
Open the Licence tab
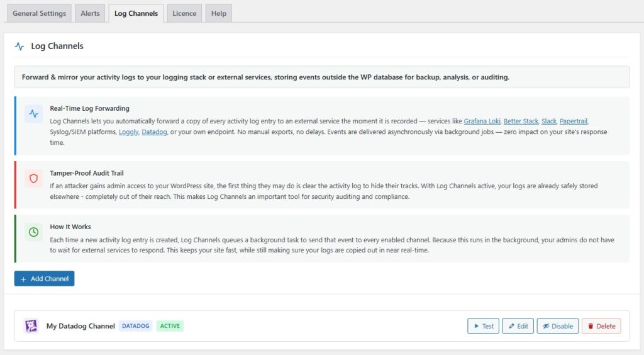coord(184,13)
